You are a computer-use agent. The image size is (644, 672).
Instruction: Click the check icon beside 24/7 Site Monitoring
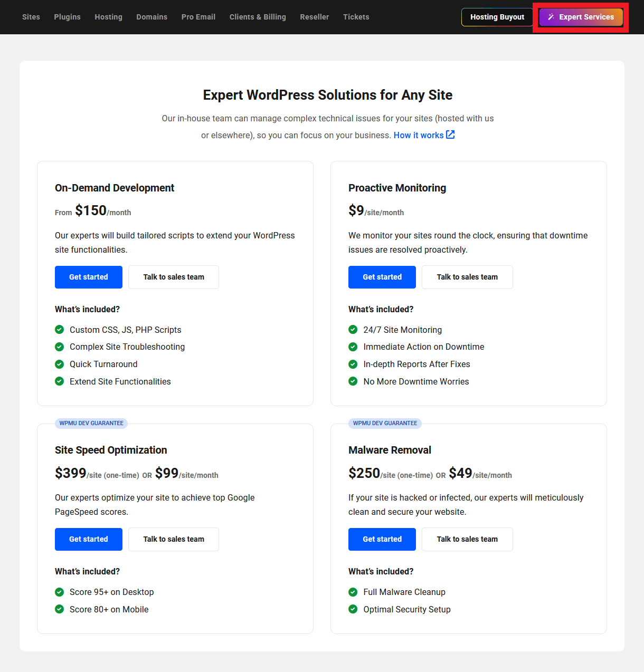pos(353,330)
